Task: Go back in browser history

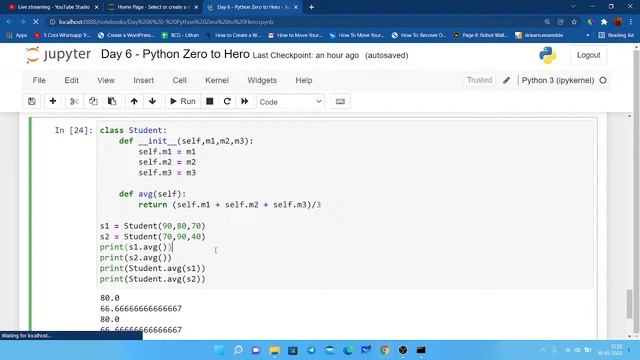Action: click(9, 22)
